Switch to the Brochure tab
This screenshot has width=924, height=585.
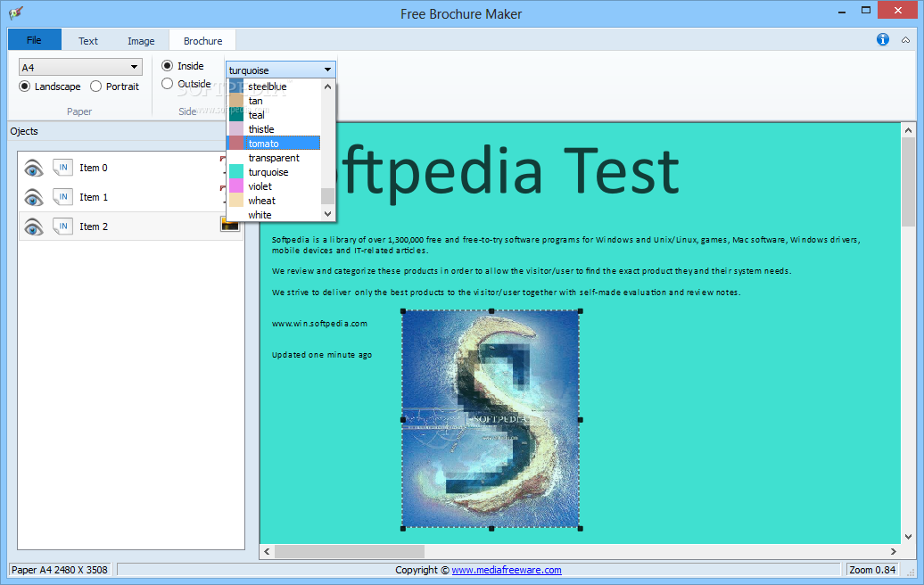pyautogui.click(x=202, y=41)
